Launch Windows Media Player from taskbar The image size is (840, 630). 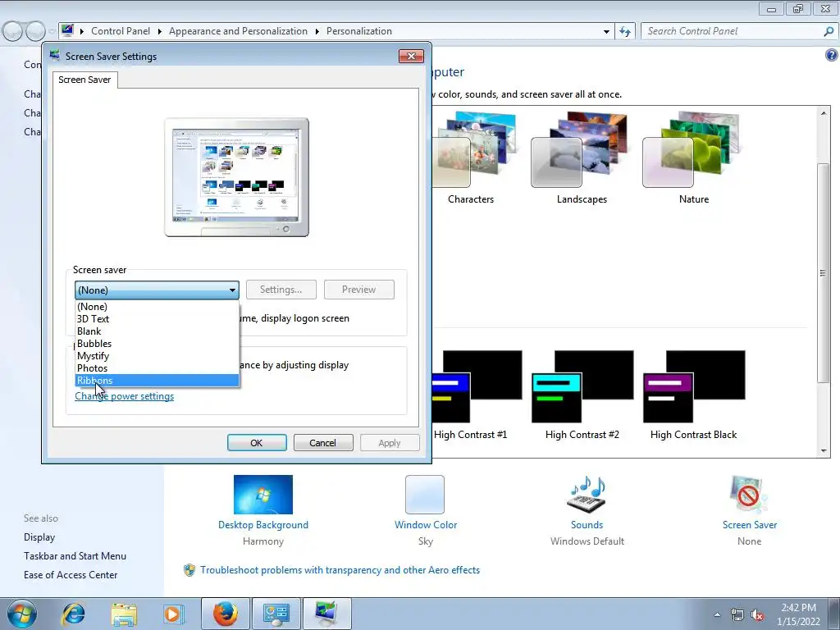tap(174, 614)
